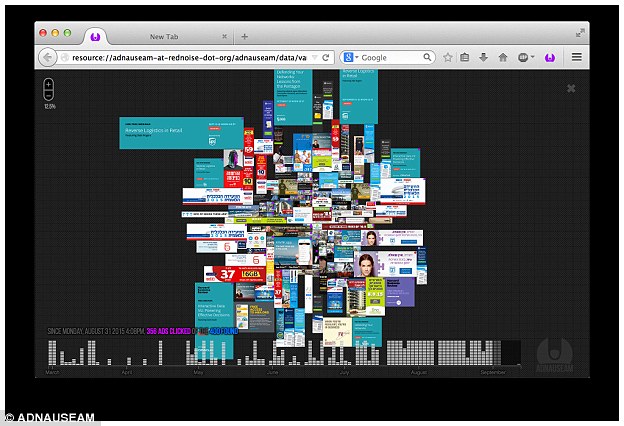Go back with the browser back arrow
The height and width of the screenshot is (426, 624).
click(x=47, y=58)
